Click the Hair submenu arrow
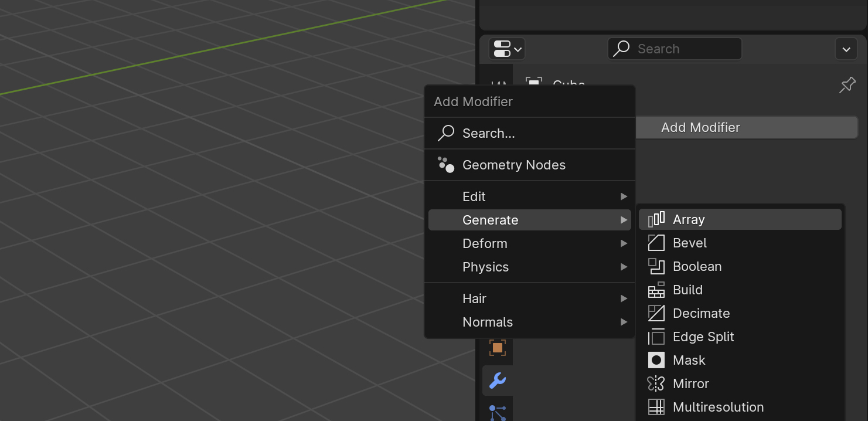 coord(624,298)
